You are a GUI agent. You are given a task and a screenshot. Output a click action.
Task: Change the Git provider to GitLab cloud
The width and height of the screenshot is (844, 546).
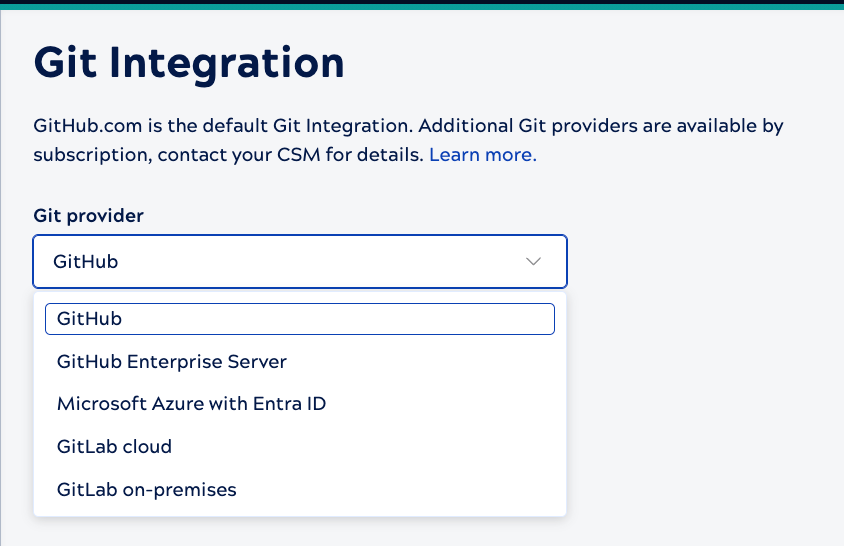[300, 447]
